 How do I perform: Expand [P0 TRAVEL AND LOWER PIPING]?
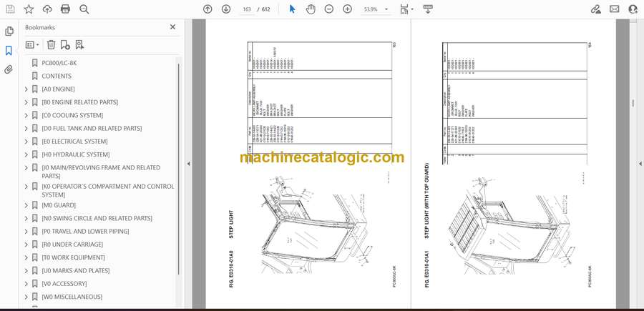(26, 232)
